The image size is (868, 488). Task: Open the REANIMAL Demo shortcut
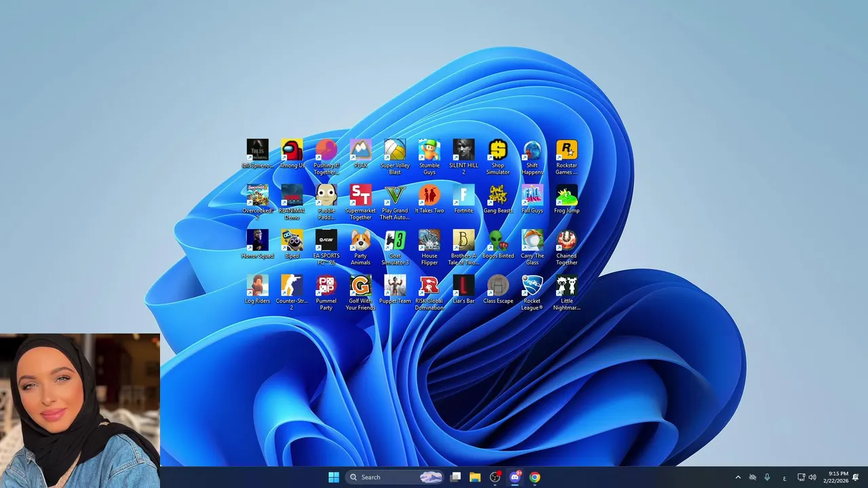tap(292, 202)
